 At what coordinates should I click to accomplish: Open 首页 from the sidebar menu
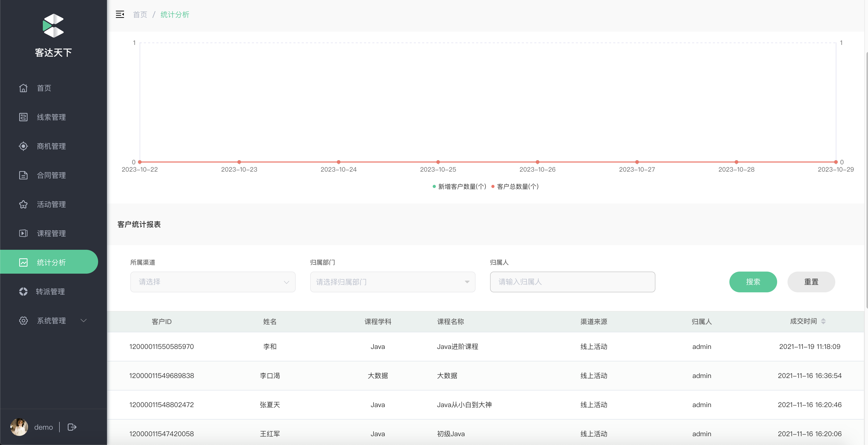[x=44, y=88]
